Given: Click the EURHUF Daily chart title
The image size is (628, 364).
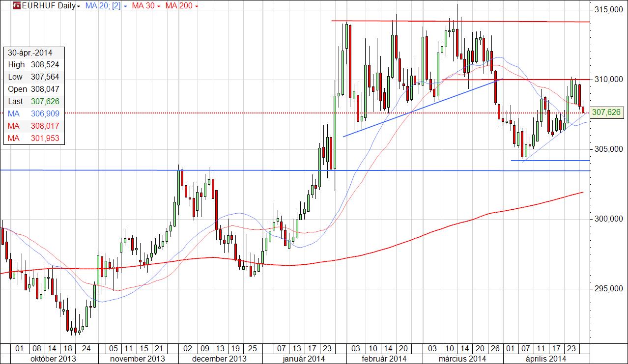Looking at the screenshot, I should point(49,6).
